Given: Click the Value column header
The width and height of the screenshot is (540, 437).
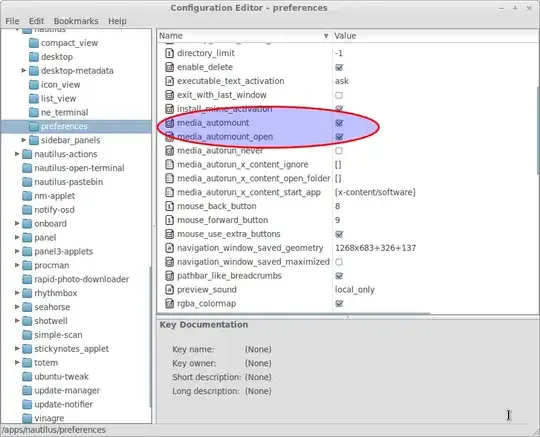Looking at the screenshot, I should (x=436, y=36).
